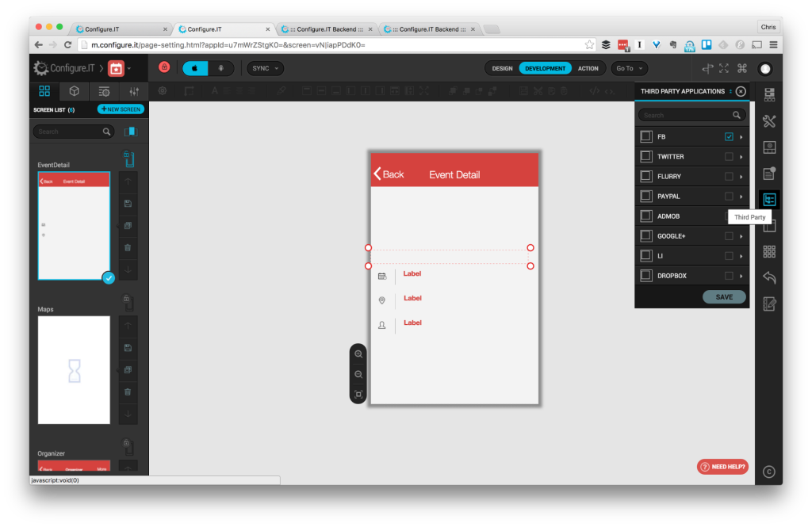
Task: Click the undo arrow in right sidebar
Action: [768, 277]
